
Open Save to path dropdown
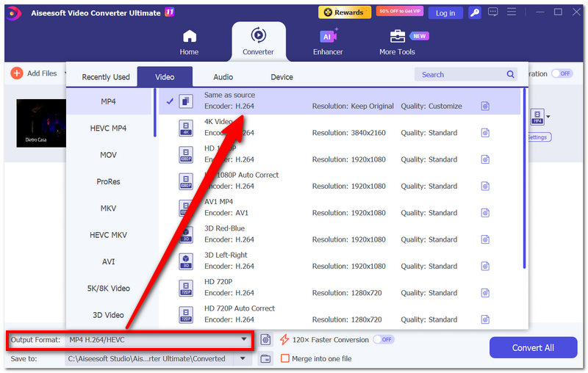(x=243, y=358)
